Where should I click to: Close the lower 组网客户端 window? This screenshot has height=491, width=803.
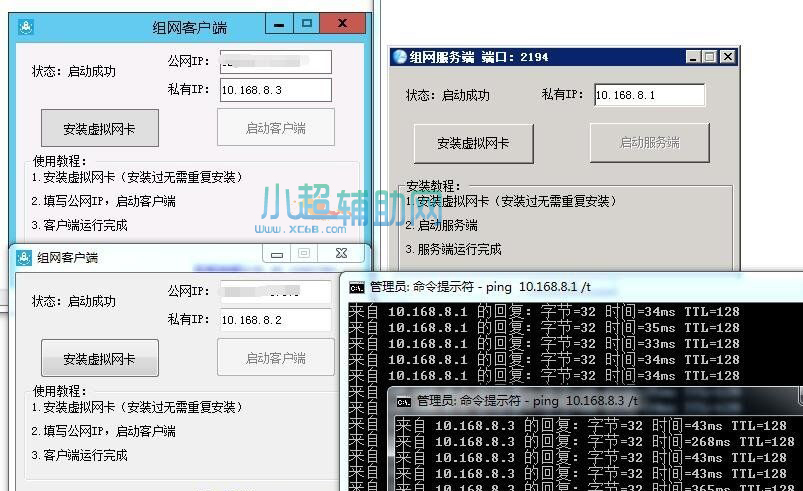coord(341,253)
